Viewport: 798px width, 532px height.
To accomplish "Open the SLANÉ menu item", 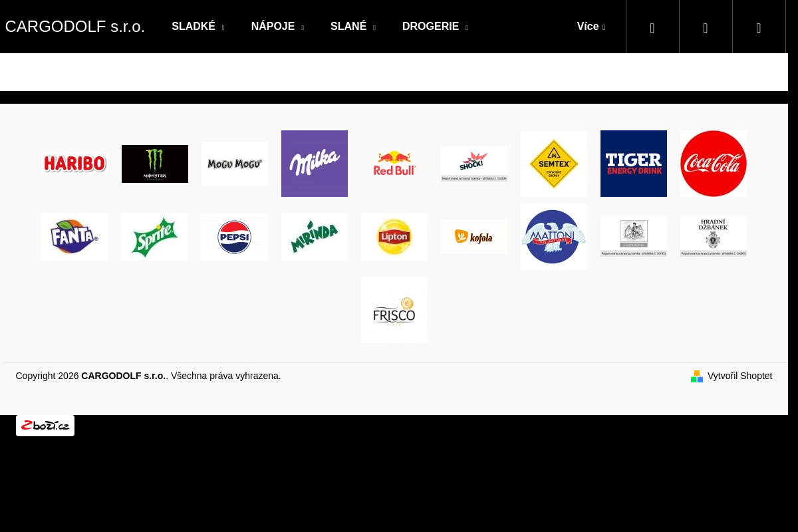I will tap(353, 27).
